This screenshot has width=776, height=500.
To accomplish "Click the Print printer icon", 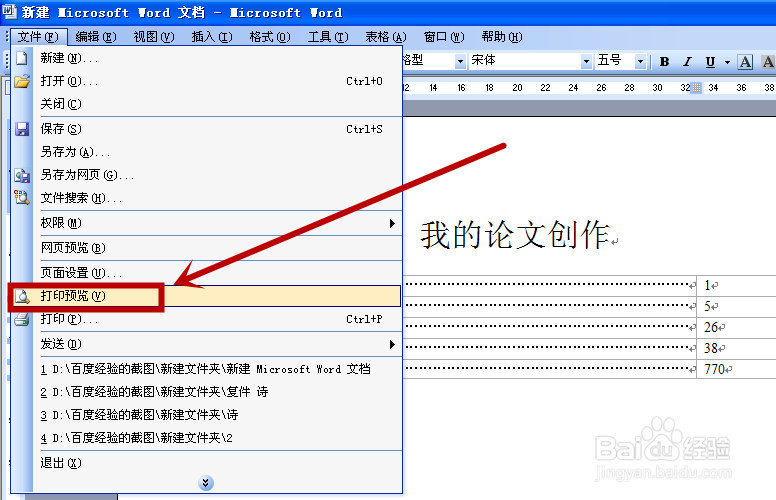I will click(22, 319).
